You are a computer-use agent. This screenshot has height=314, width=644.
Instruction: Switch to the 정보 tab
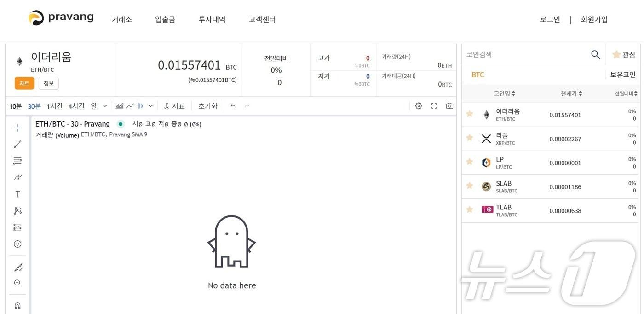pos(48,83)
